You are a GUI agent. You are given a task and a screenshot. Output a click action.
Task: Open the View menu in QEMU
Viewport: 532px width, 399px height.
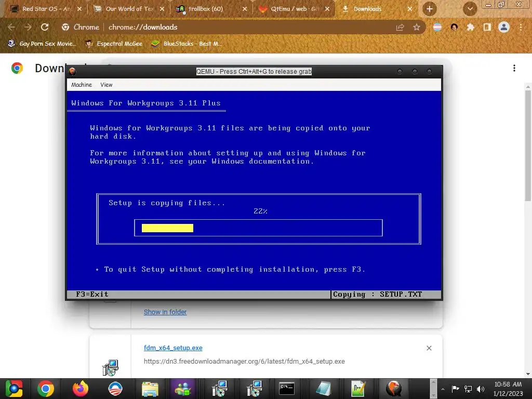coord(106,85)
